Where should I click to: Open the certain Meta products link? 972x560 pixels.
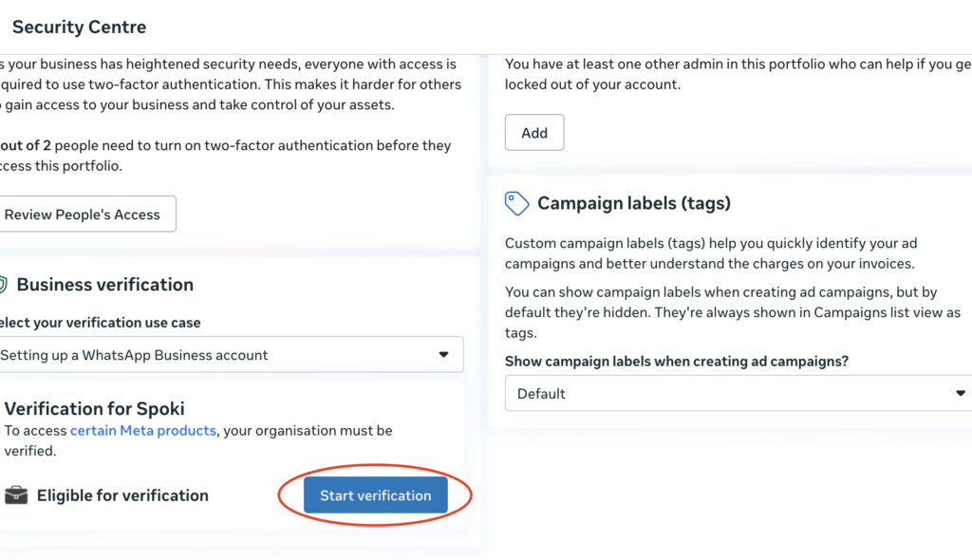[143, 431]
